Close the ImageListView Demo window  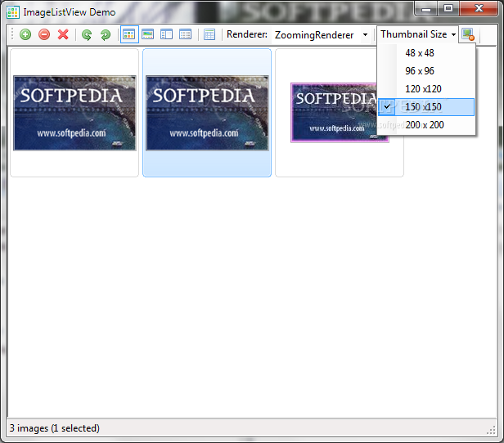tap(479, 8)
